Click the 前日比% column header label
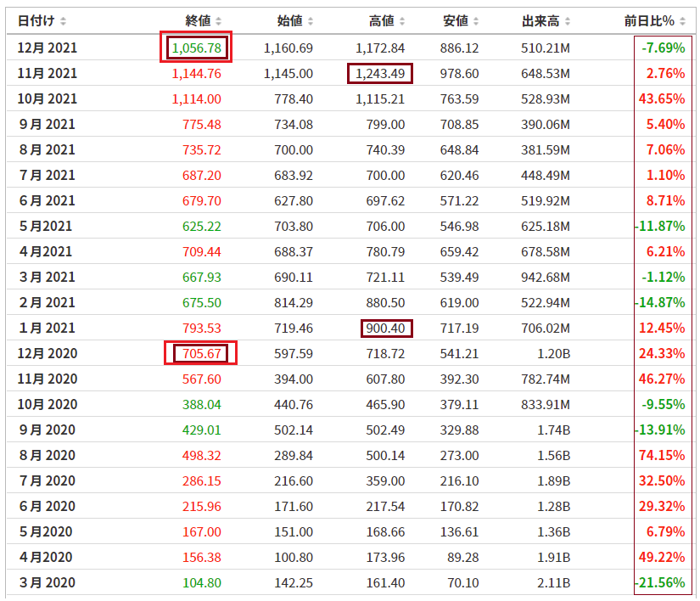Image resolution: width=700 pixels, height=601 pixels. tap(649, 20)
